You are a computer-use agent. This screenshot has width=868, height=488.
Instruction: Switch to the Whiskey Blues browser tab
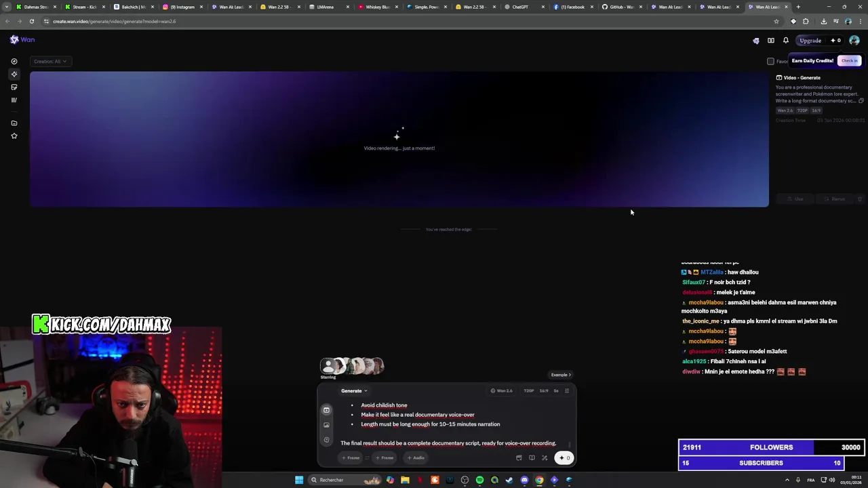pyautogui.click(x=378, y=7)
